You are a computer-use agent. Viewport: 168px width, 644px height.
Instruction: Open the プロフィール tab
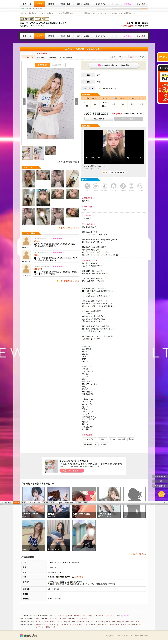28,58
